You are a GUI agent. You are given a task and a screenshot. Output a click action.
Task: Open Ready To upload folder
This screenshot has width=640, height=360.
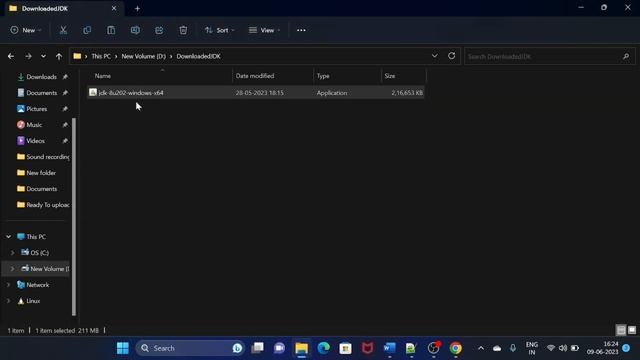click(x=43, y=205)
